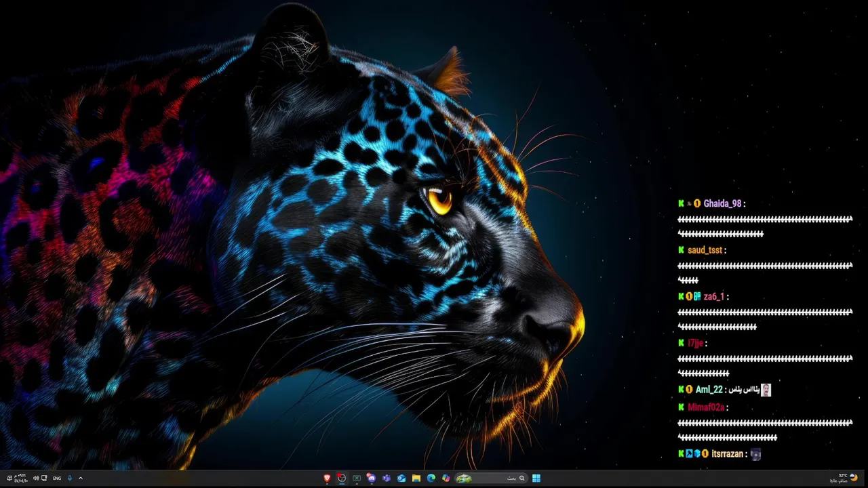Image resolution: width=868 pixels, height=488 pixels.
Task: Switch the ENG input language
Action: (x=57, y=478)
